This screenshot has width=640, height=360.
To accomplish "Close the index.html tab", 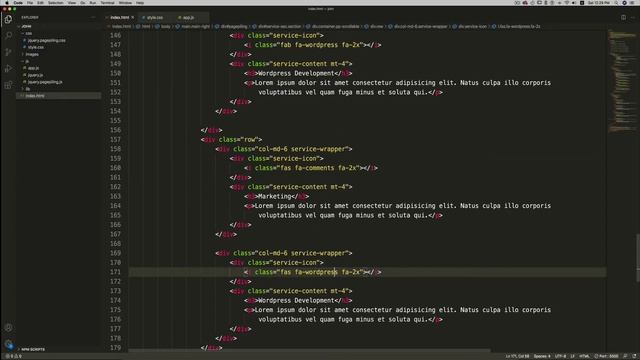I will pyautogui.click(x=133, y=17).
